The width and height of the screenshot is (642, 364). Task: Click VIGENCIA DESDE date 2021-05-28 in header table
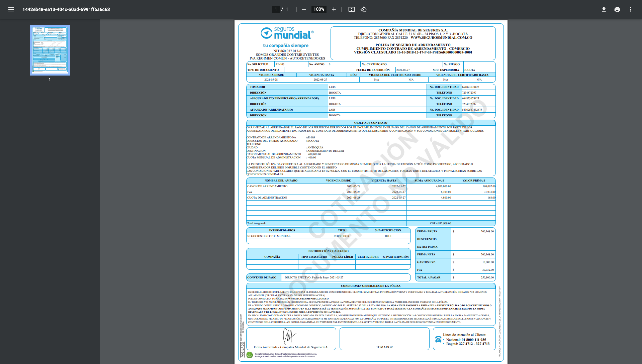tap(271, 80)
